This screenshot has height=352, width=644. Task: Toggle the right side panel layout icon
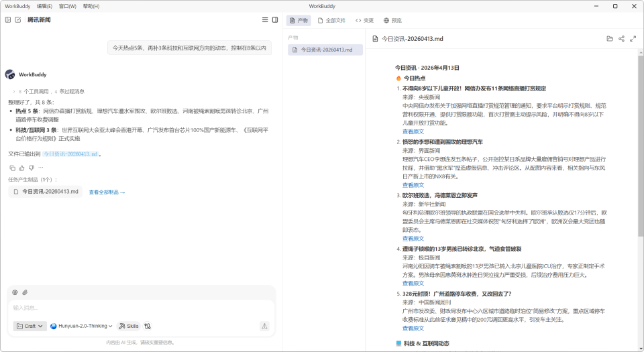275,19
